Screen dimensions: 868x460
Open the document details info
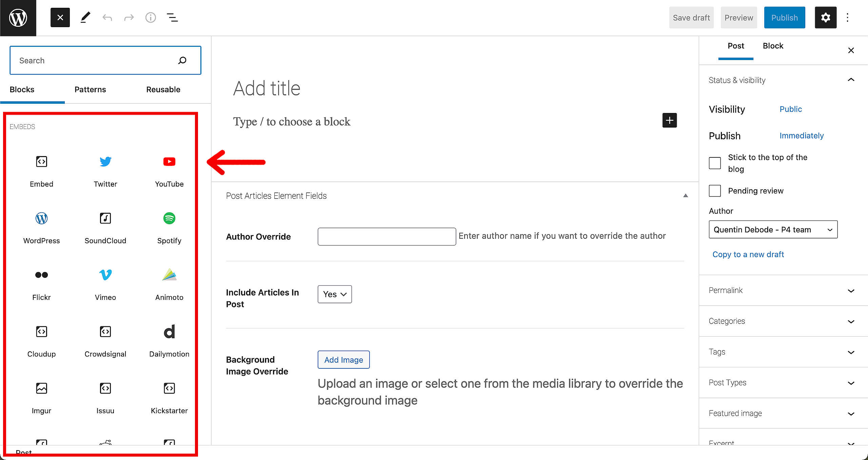pos(151,18)
